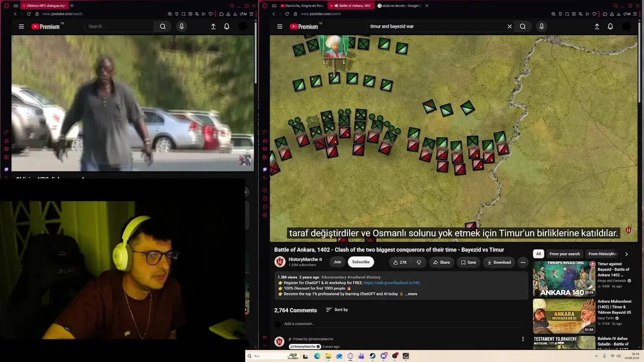This screenshot has height=362, width=644.
Task: Open 'Ankara Muharebesi' video thumbnail
Action: tap(564, 316)
